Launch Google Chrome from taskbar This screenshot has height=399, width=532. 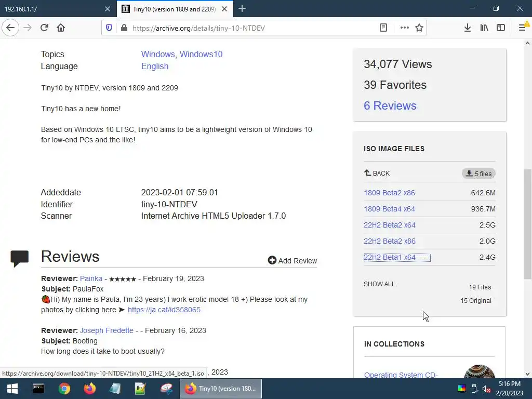pos(64,389)
